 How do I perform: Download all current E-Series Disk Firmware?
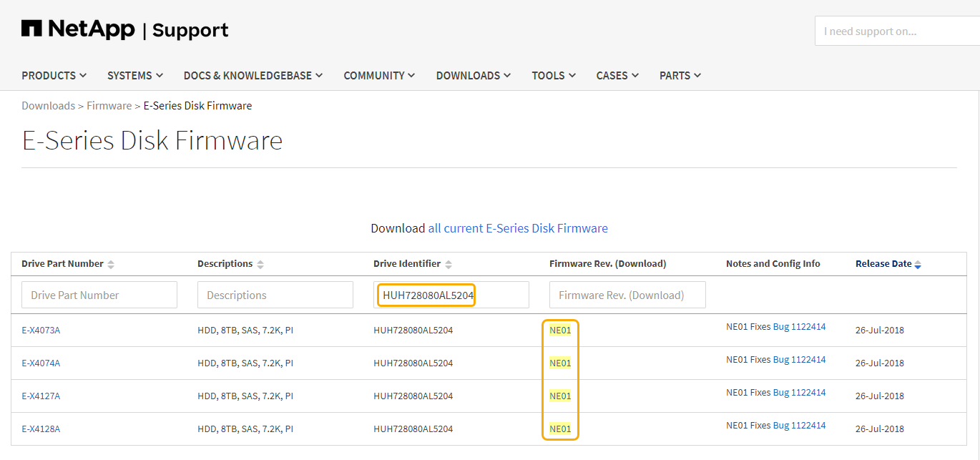[517, 228]
